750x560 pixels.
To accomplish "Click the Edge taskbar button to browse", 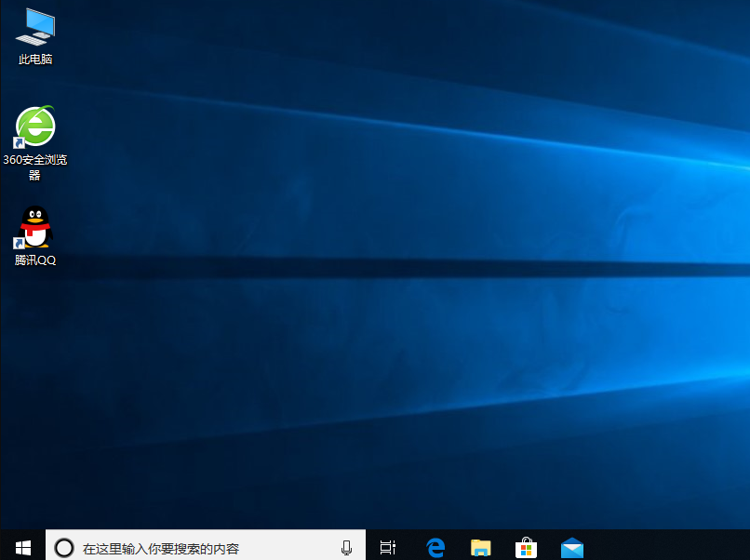I will click(x=435, y=547).
